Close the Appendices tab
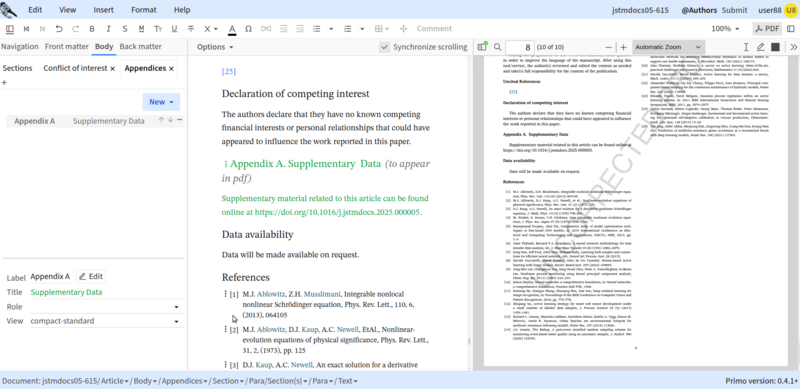Image resolution: width=800 pixels, height=389 pixels. (x=171, y=68)
